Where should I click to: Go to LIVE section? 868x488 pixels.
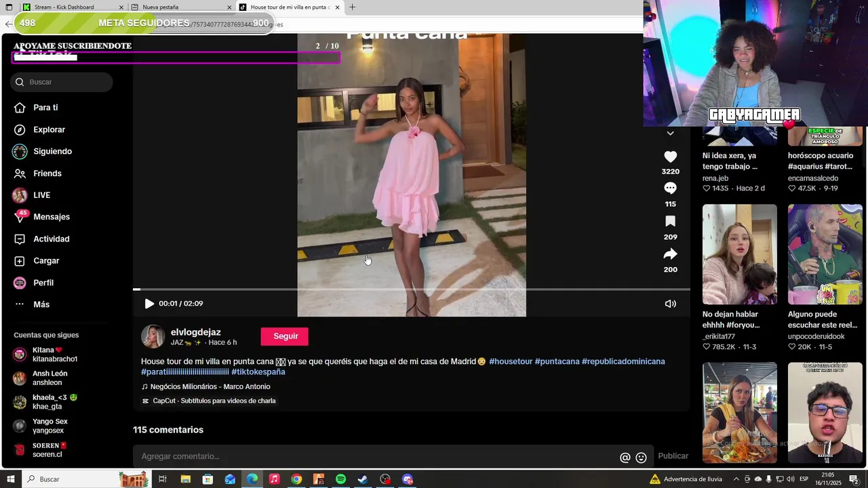point(41,195)
